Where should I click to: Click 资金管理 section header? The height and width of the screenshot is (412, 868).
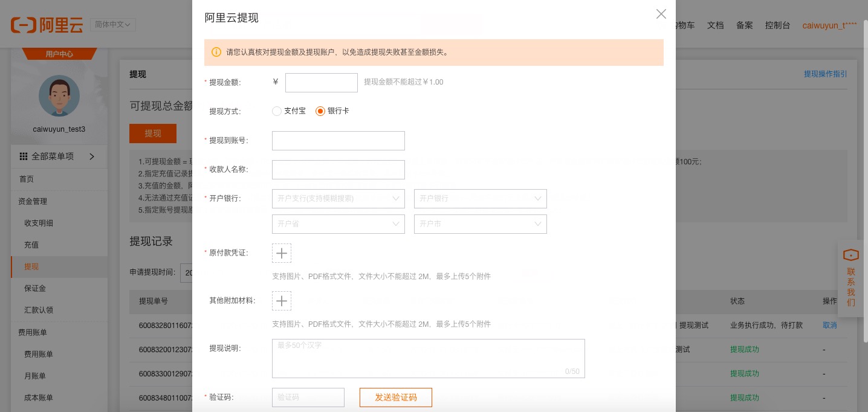coord(33,201)
